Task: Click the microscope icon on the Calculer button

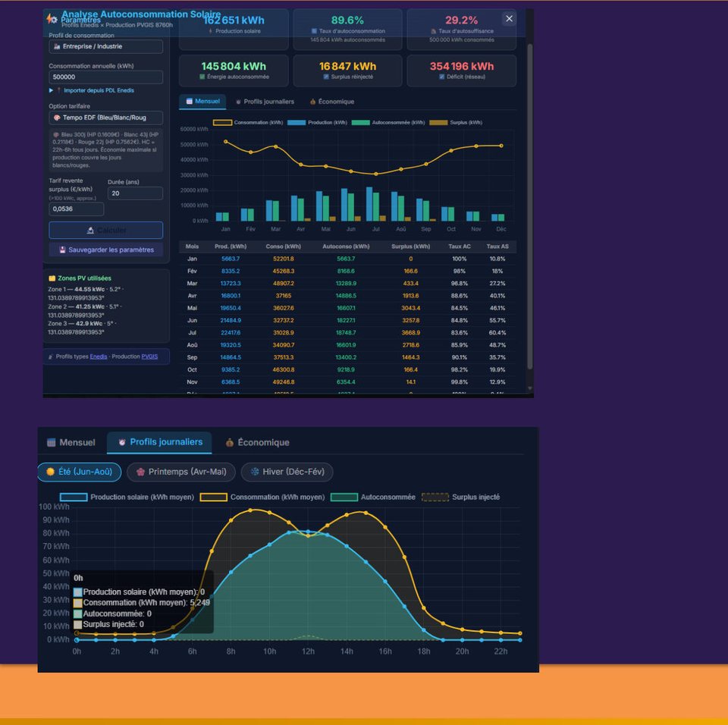Action: (x=90, y=231)
